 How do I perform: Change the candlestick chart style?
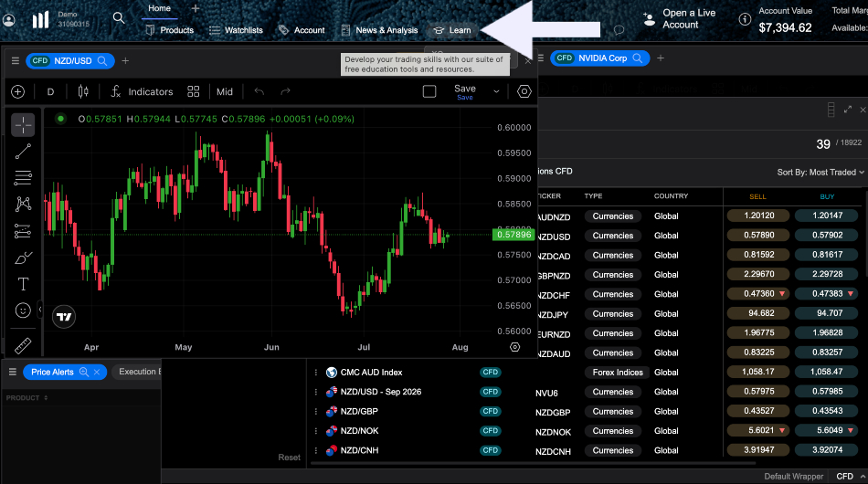83,92
